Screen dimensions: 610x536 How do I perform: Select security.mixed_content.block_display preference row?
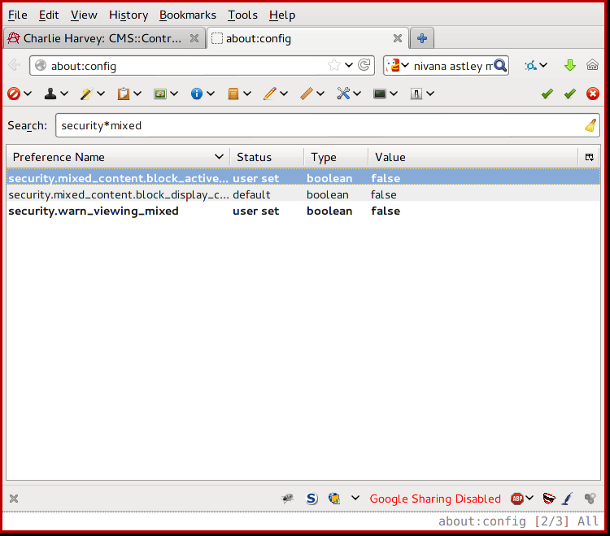click(x=303, y=194)
